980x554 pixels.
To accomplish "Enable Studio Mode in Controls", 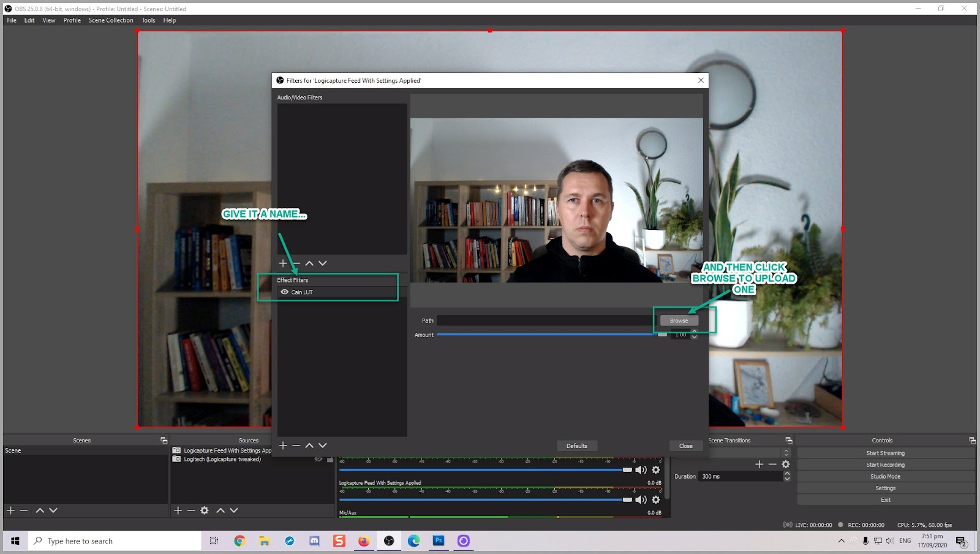I will coord(886,477).
